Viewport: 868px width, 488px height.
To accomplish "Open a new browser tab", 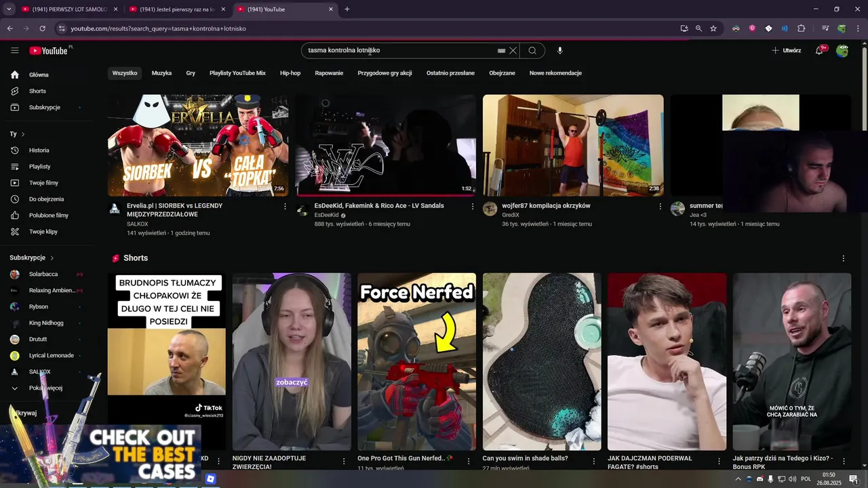I will (x=347, y=9).
